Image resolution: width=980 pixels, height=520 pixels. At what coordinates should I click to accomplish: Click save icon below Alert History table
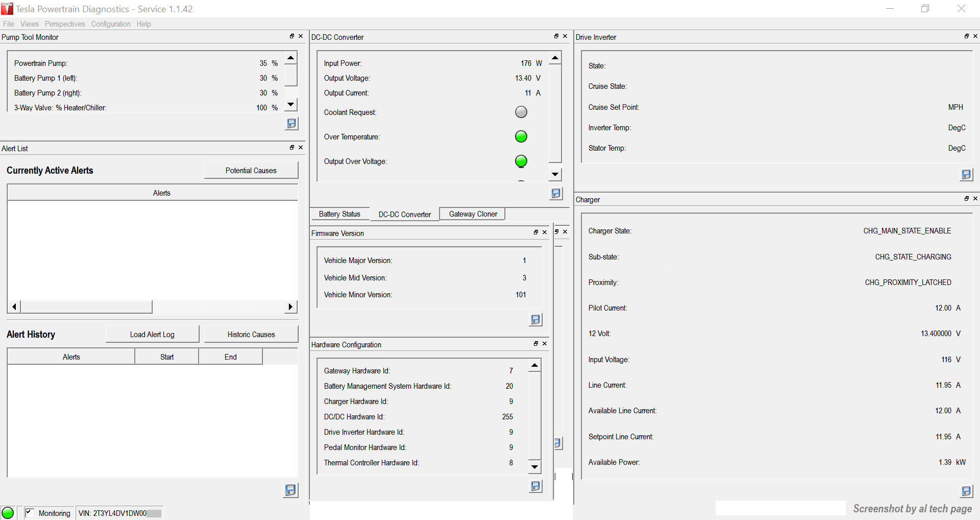[x=290, y=490]
